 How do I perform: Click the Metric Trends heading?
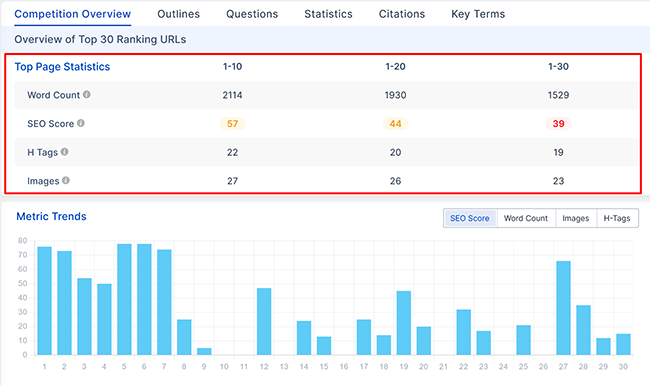click(x=51, y=216)
